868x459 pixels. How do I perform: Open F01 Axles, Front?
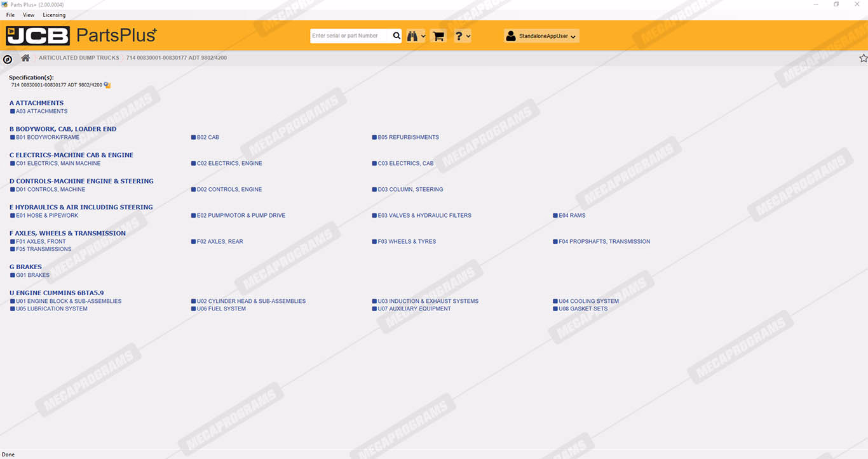[38, 241]
